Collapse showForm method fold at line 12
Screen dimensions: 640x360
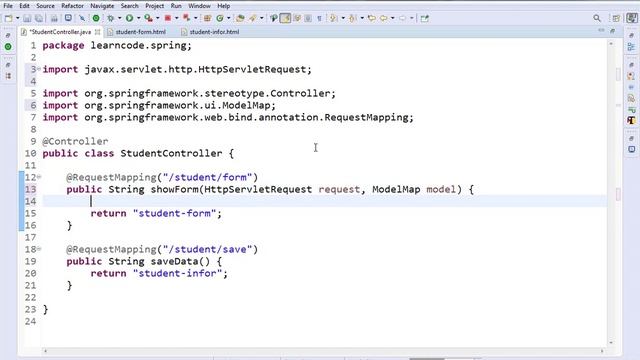pyautogui.click(x=39, y=176)
